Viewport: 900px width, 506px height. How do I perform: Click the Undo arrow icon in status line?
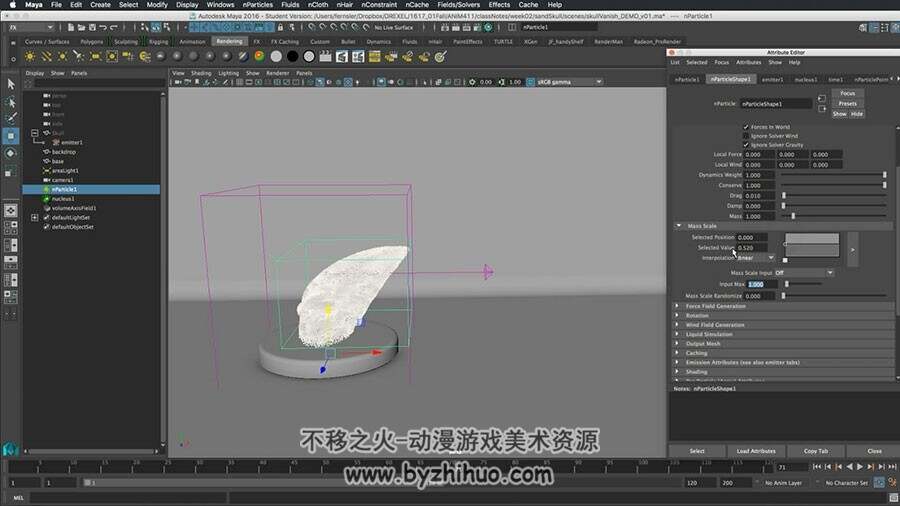[x=103, y=27]
